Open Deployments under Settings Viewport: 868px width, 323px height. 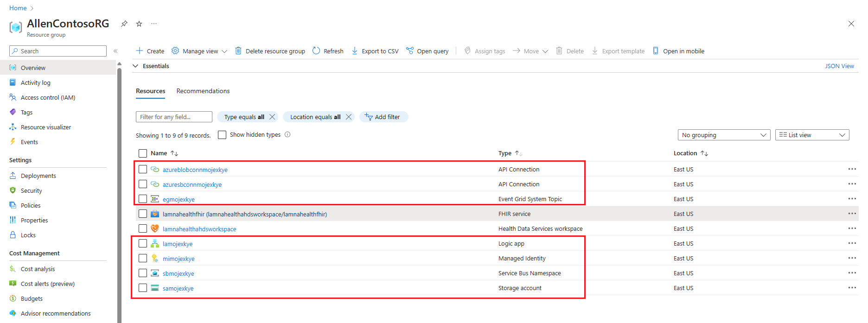(x=38, y=176)
